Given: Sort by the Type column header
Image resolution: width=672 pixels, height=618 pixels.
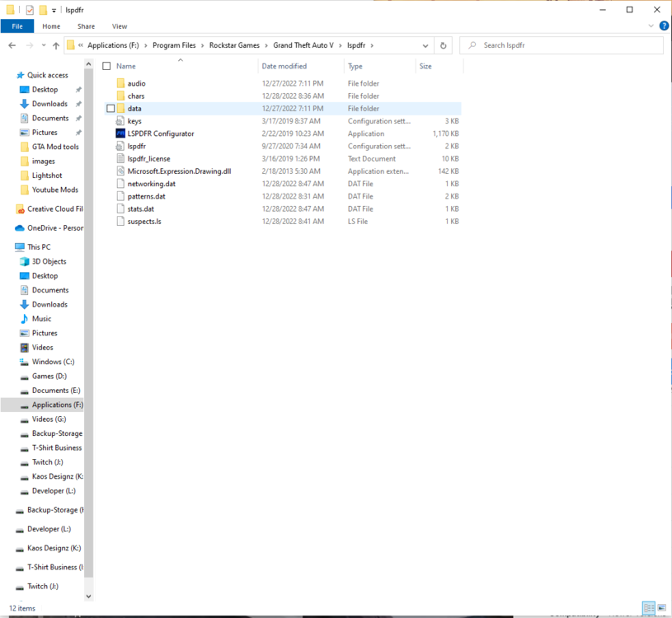Looking at the screenshot, I should tap(355, 66).
